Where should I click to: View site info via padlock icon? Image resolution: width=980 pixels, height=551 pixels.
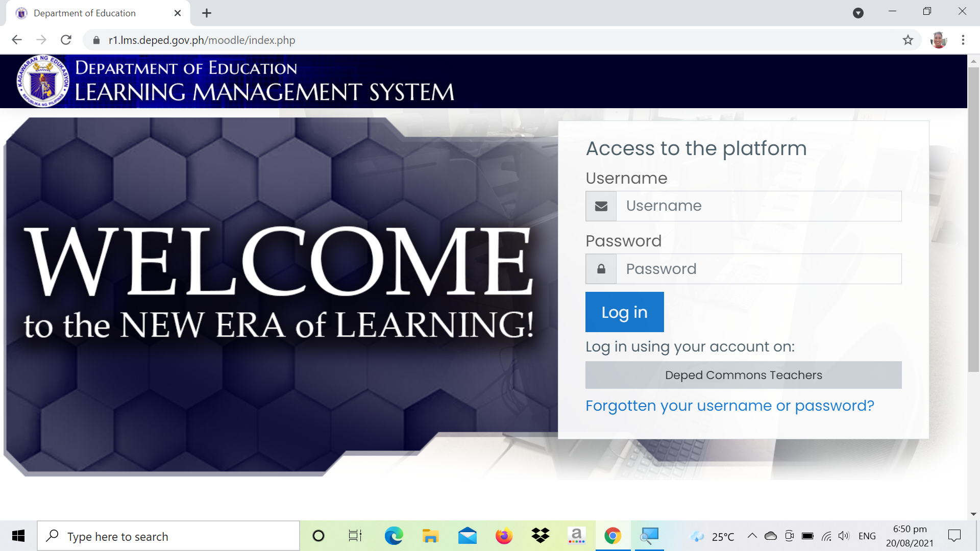(x=96, y=40)
